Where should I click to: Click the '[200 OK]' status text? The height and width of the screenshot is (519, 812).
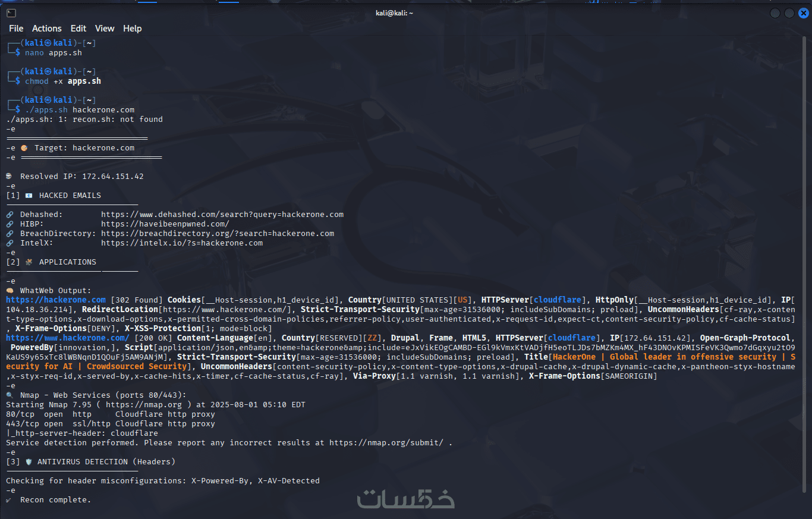tap(153, 338)
